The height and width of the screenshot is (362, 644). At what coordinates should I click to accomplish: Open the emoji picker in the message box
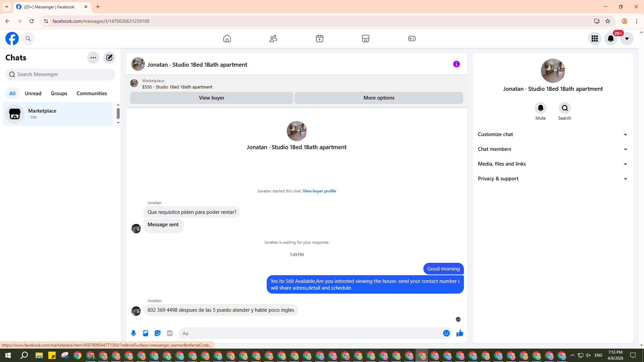pyautogui.click(x=446, y=333)
